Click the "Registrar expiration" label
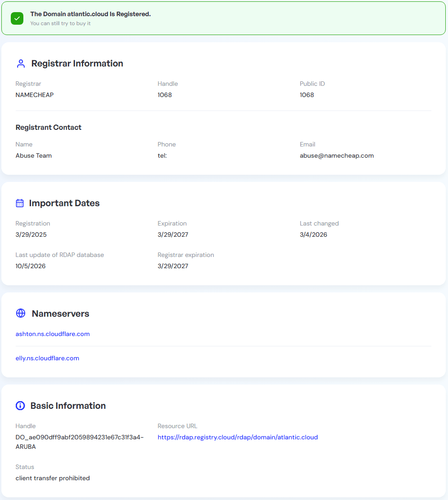 pos(186,255)
